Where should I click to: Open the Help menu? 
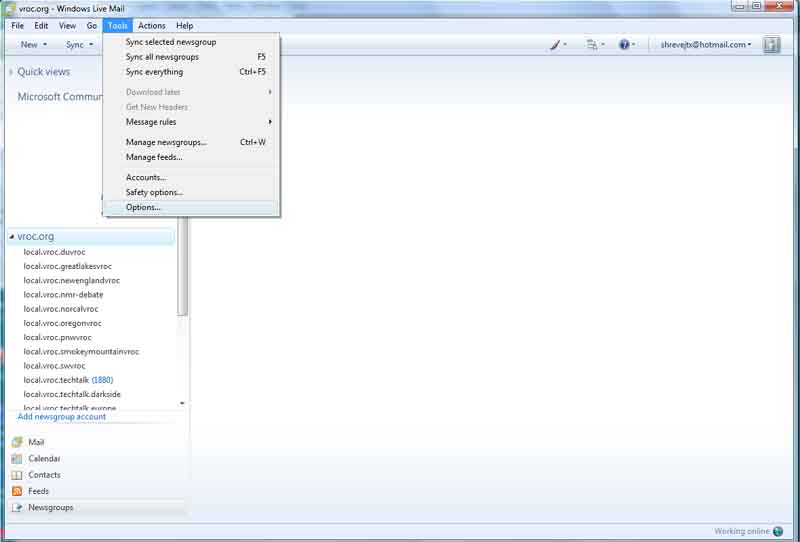(x=185, y=26)
